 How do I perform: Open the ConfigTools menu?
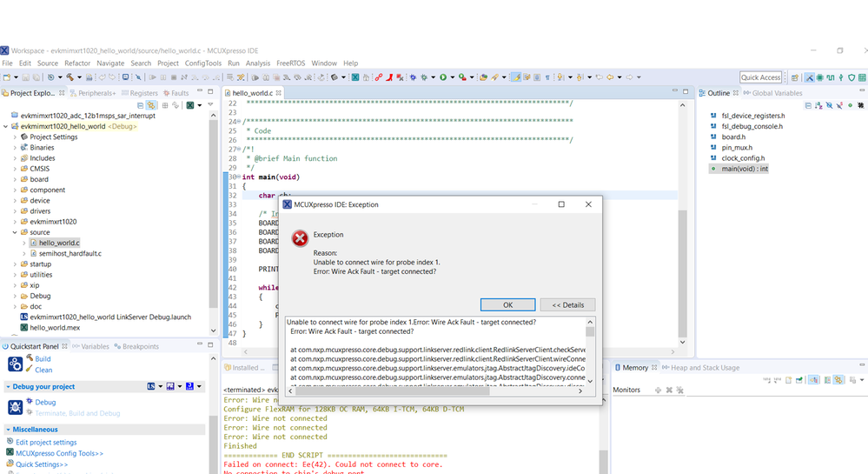pos(202,63)
